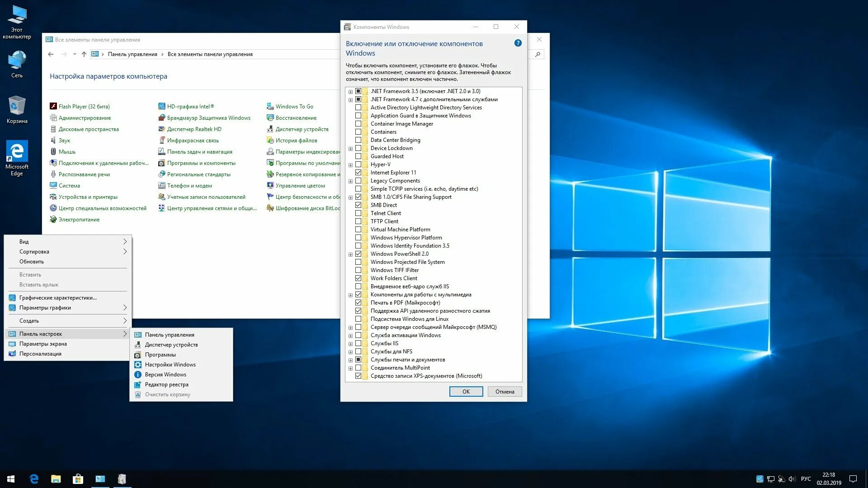Expand the Hyper-V node
The height and width of the screenshot is (488, 868).
[350, 165]
